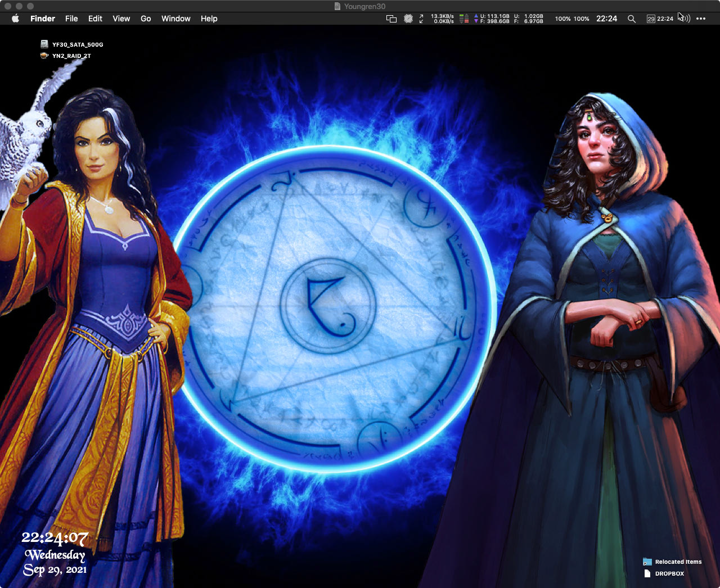Click the three-dots overflow menu icon
The image size is (720, 588).
(701, 19)
